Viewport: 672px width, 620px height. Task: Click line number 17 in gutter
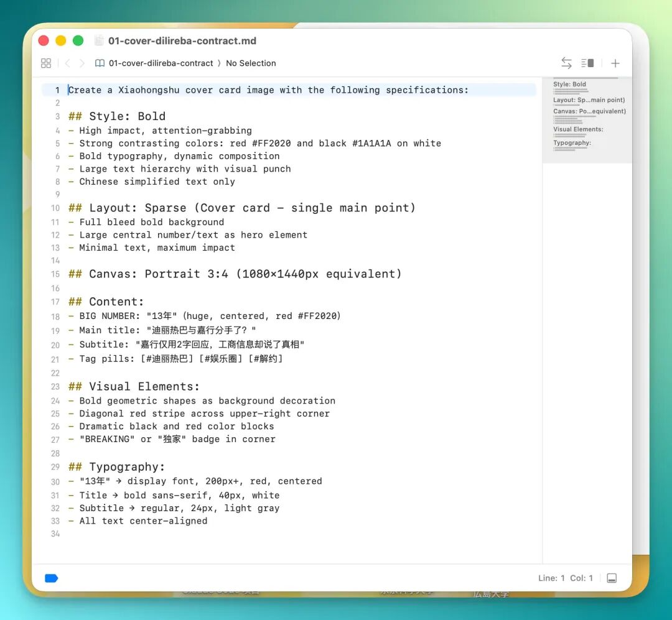(x=55, y=302)
